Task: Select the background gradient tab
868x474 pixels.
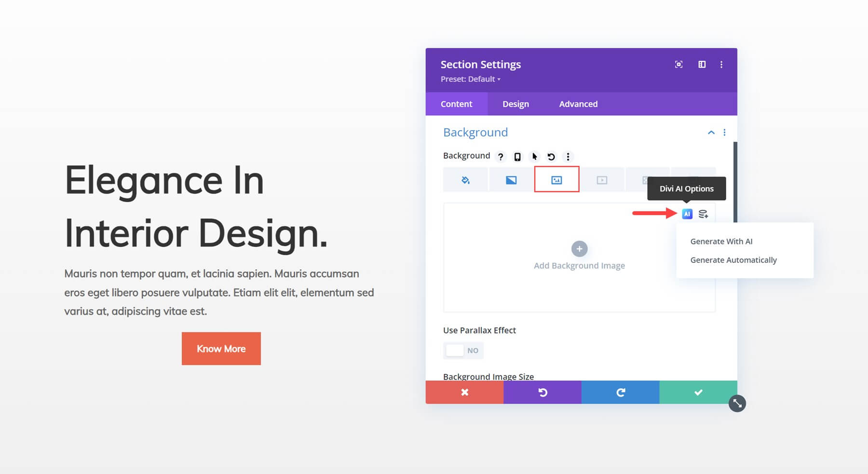Action: click(x=511, y=180)
